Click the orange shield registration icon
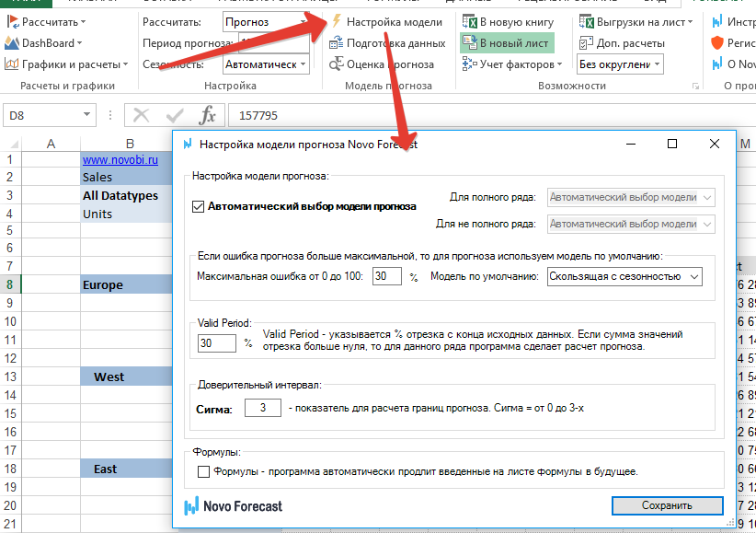Screen dimensions: 756x533 (x=717, y=43)
